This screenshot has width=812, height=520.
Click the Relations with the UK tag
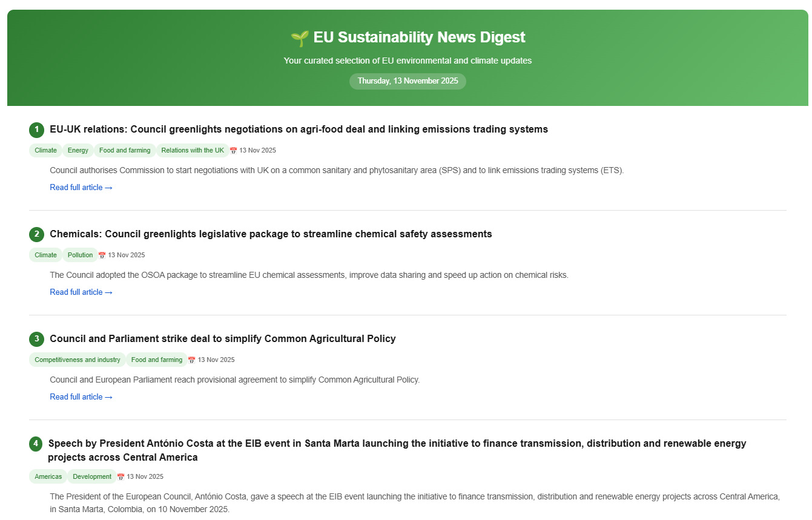point(193,151)
